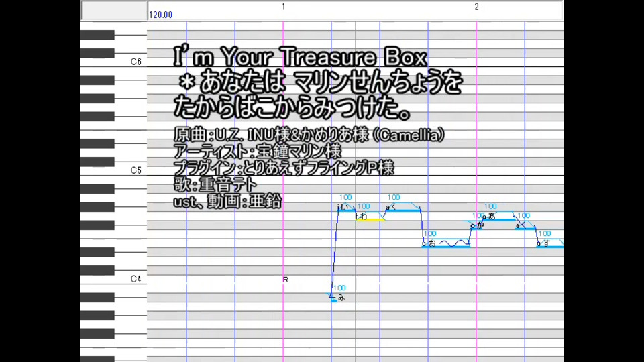Select measure 2 marker in ruler

[x=476, y=7]
